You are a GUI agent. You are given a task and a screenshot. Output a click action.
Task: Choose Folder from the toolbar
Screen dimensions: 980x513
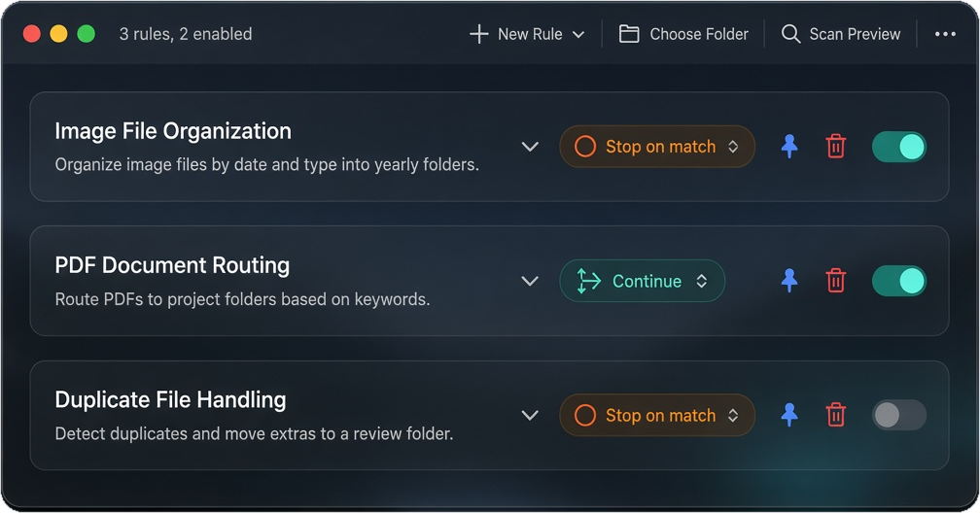683,34
